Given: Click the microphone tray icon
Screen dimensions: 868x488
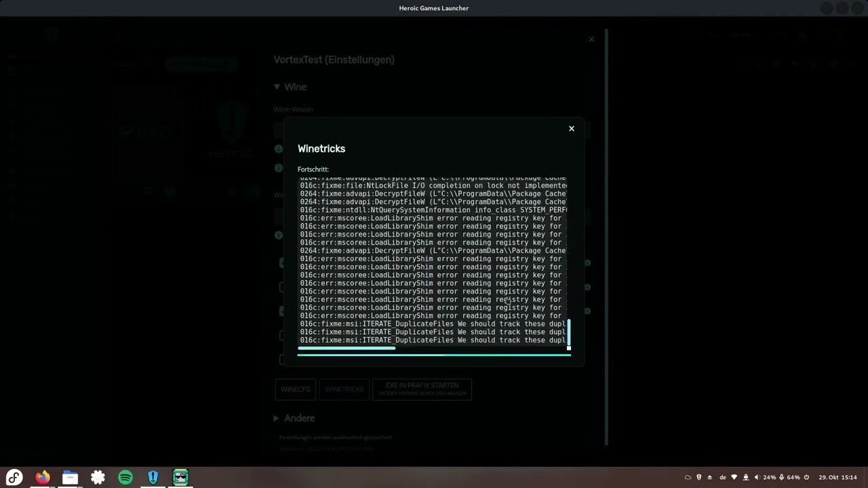Looking at the screenshot, I should point(781,477).
